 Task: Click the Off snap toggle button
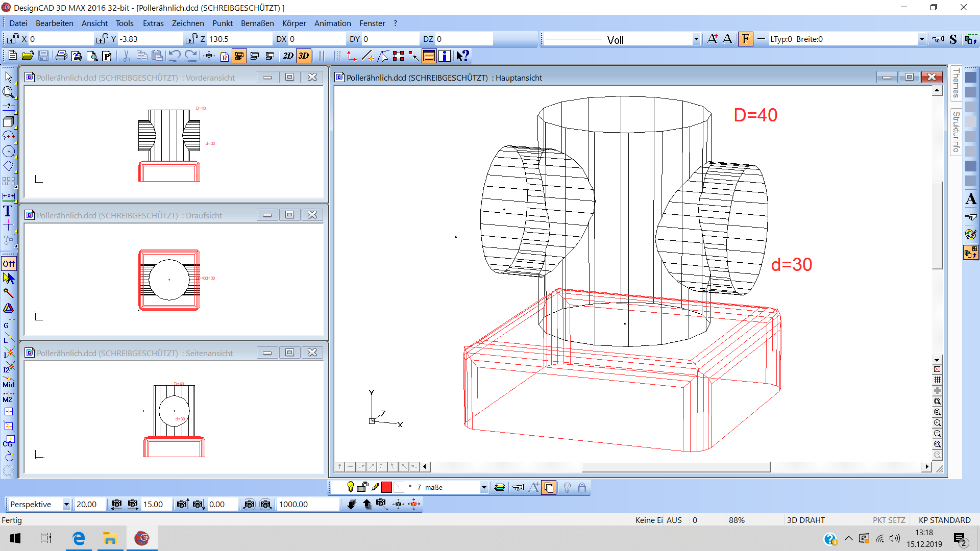point(9,263)
